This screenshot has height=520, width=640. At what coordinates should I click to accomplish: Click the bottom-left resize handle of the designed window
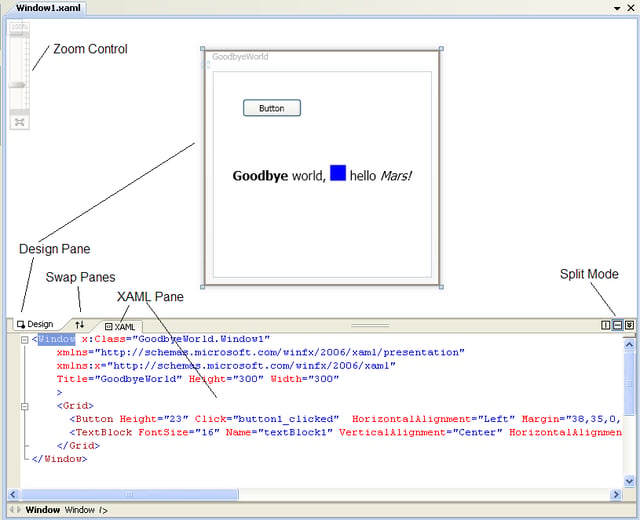pos(203,287)
